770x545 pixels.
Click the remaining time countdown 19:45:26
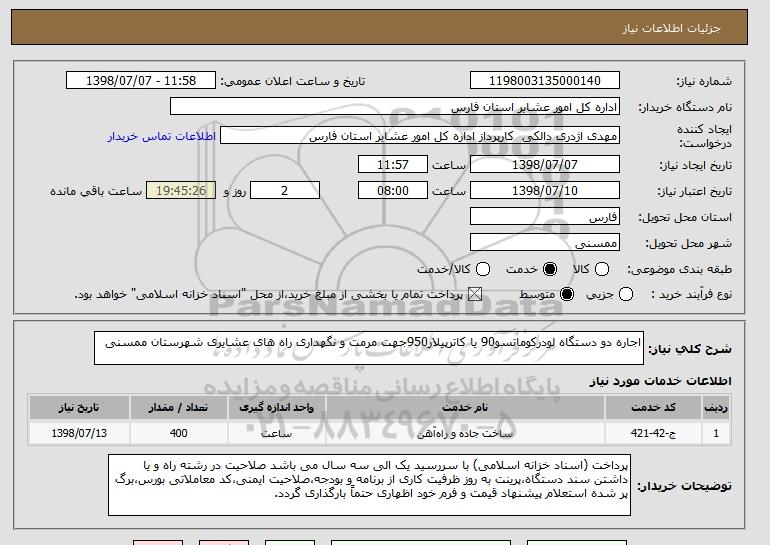coord(181,191)
